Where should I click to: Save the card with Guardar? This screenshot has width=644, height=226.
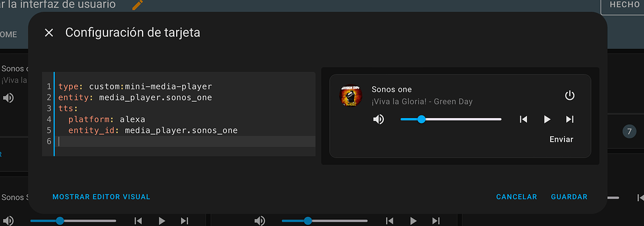(x=569, y=197)
